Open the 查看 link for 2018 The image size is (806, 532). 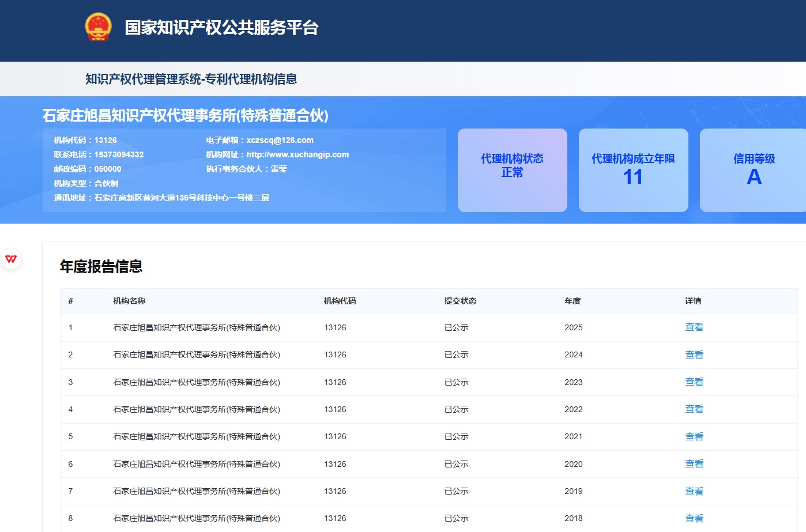point(694,519)
